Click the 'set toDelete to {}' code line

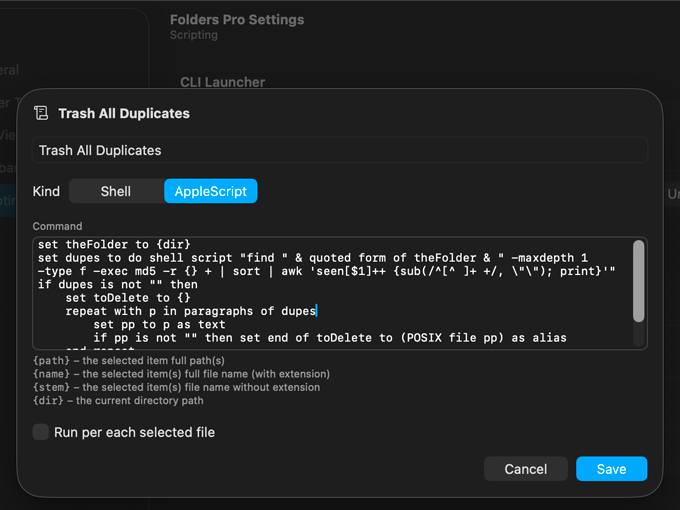point(128,298)
